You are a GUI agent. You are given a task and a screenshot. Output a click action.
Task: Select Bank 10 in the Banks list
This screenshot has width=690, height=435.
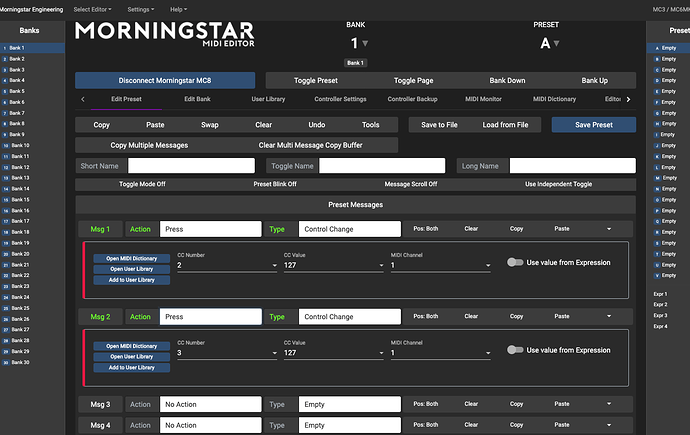pyautogui.click(x=22, y=145)
